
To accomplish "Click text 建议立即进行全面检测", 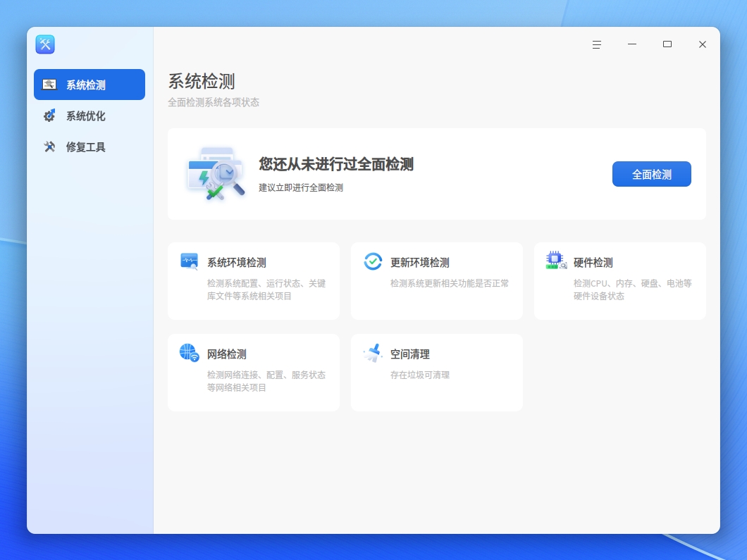I will pyautogui.click(x=301, y=187).
